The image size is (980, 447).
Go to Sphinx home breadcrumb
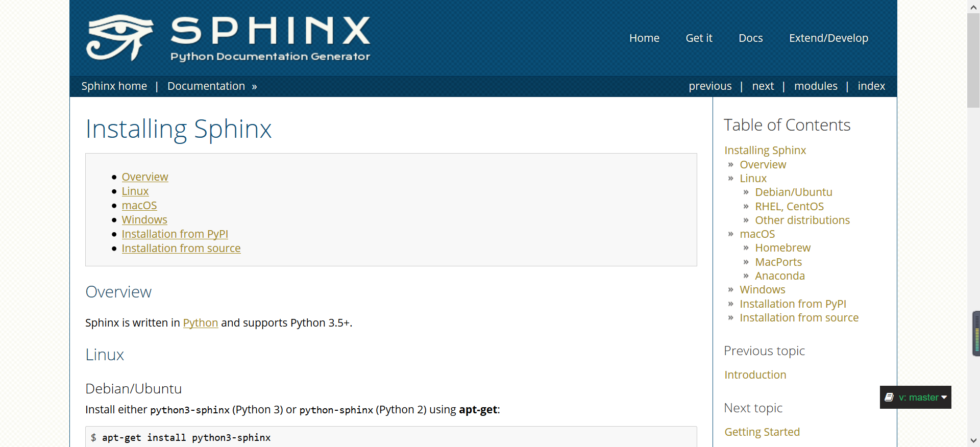tap(114, 86)
